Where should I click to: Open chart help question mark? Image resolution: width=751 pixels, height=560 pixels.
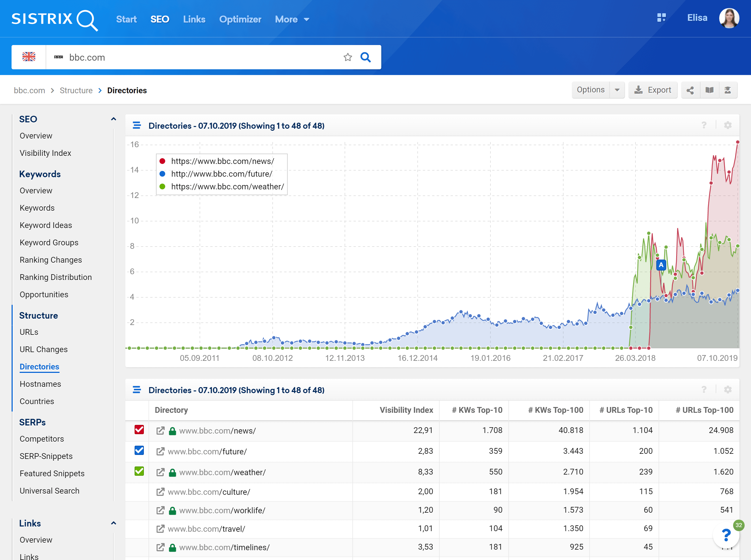click(x=704, y=126)
